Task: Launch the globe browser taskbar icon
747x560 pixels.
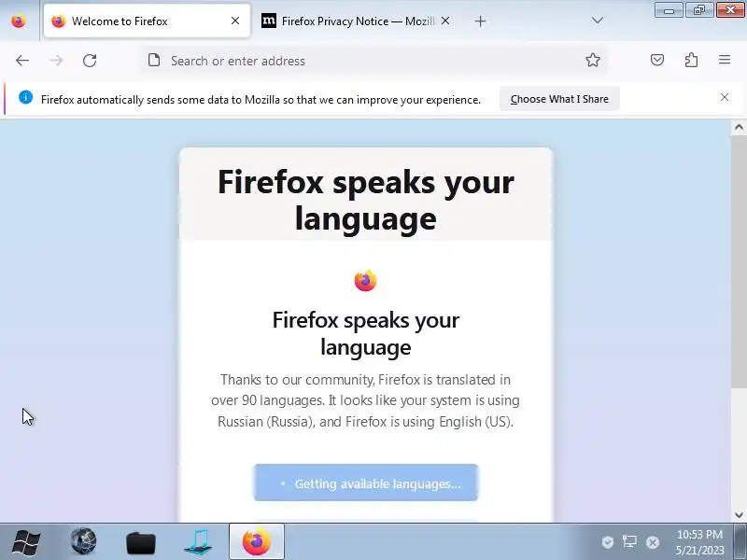Action: click(x=84, y=541)
